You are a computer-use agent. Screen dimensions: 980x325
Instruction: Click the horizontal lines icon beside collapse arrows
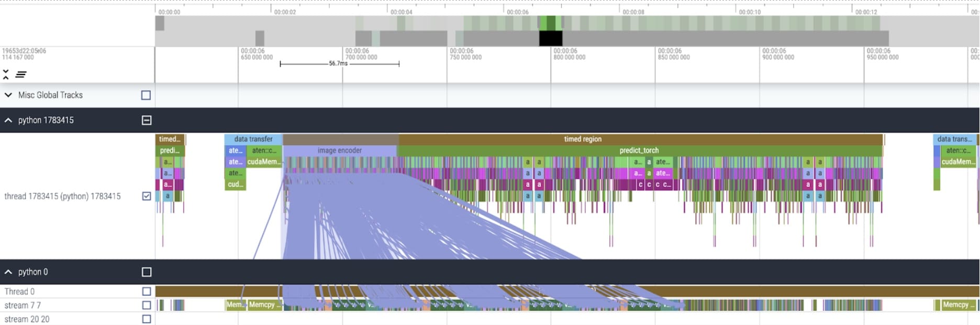pyautogui.click(x=21, y=74)
